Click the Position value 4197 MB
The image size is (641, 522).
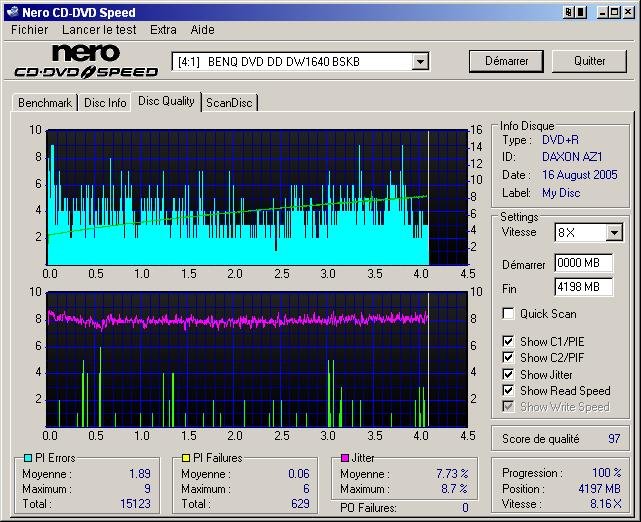[x=599, y=488]
